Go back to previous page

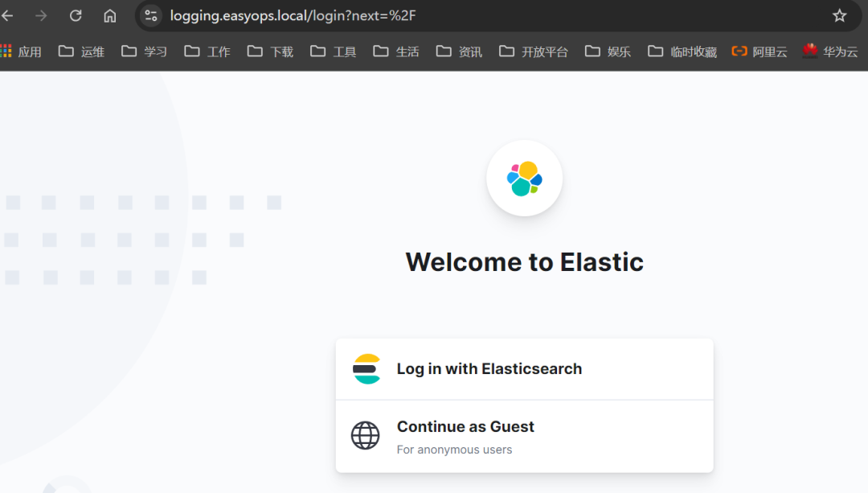pyautogui.click(x=8, y=15)
